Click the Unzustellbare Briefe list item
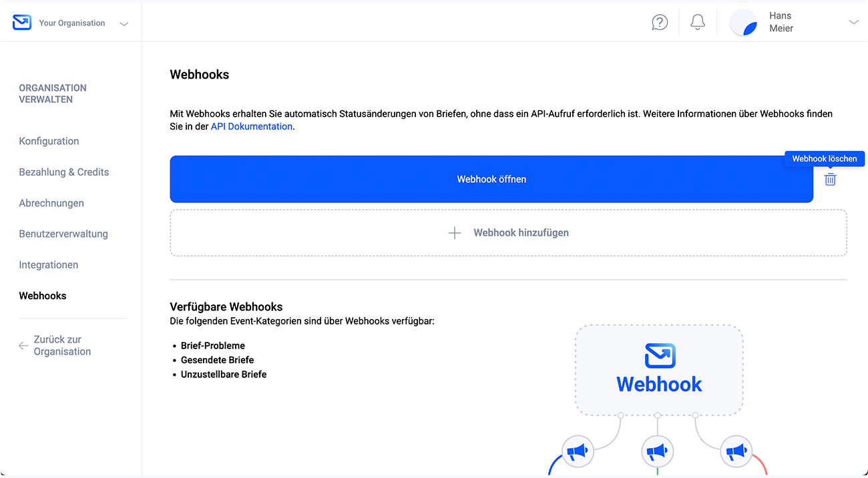The width and height of the screenshot is (868, 478). (224, 375)
